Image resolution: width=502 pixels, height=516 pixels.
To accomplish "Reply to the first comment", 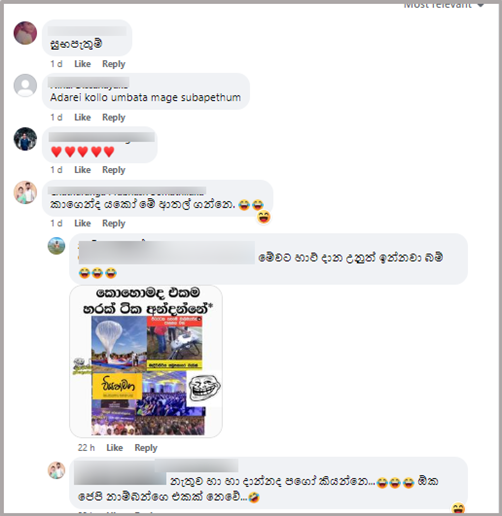I will point(114,64).
